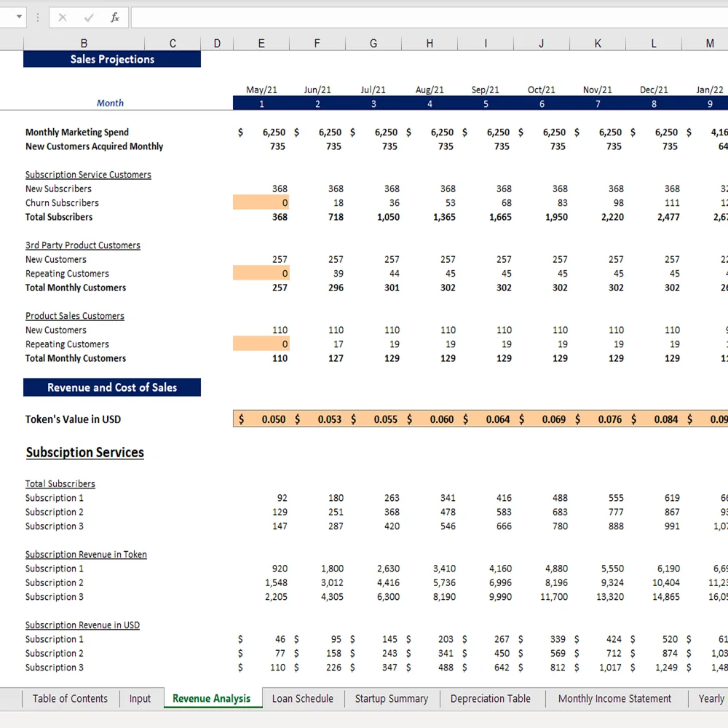Select the active Revenue Analysis tab
The height and width of the screenshot is (728, 728).
point(212,698)
